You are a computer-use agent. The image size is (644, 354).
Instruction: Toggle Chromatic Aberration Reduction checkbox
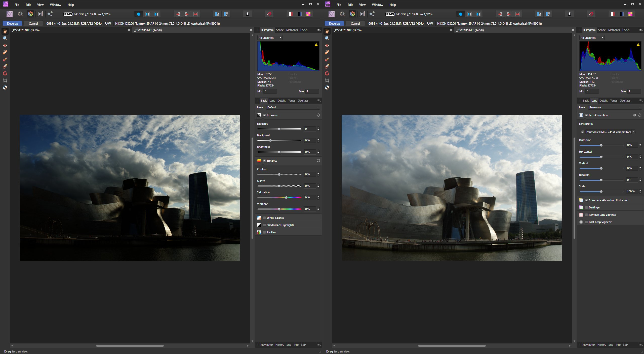click(x=586, y=200)
